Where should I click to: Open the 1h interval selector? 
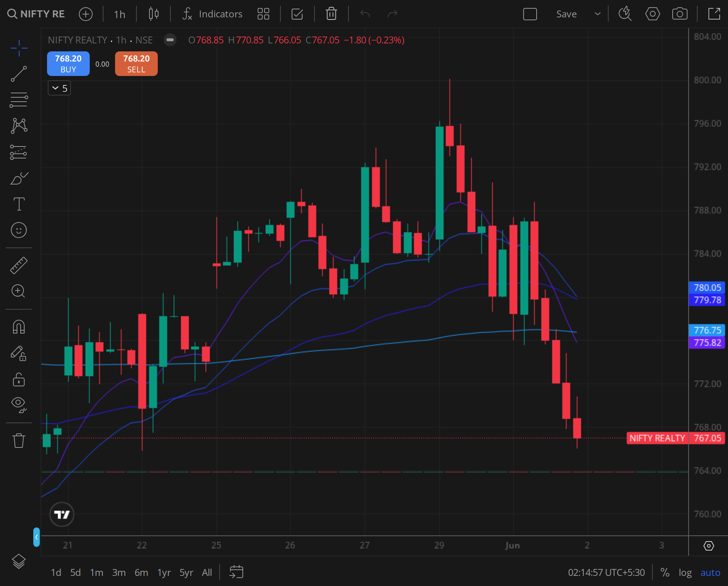(119, 14)
